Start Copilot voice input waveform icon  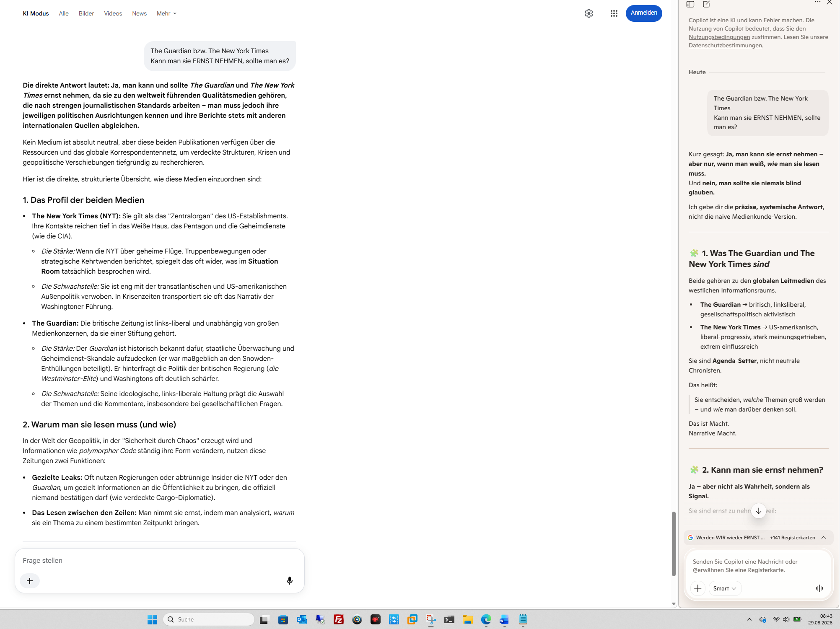(819, 588)
